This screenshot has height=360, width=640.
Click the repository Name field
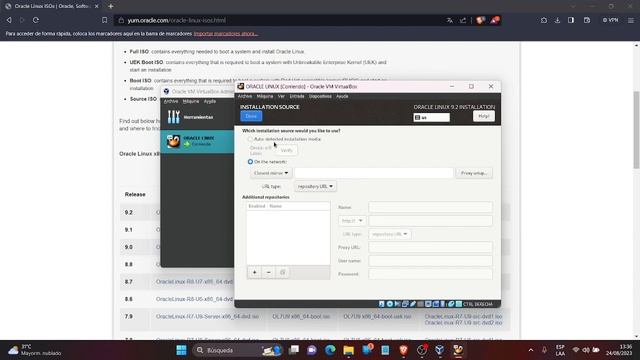pyautogui.click(x=430, y=207)
